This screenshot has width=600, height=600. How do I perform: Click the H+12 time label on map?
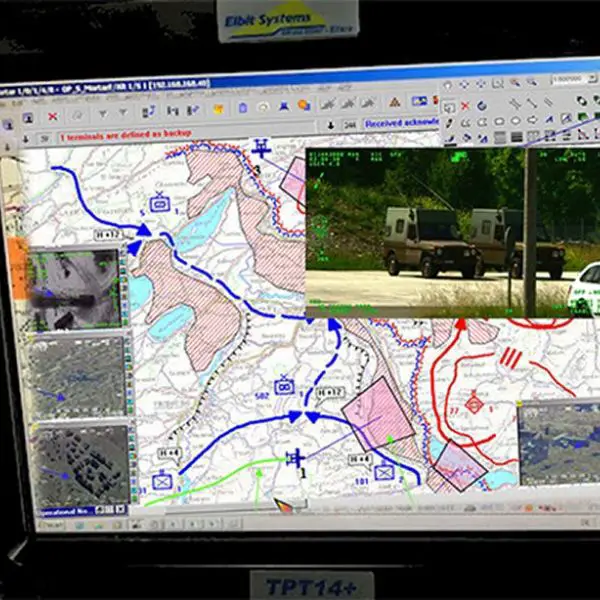pyautogui.click(x=108, y=233)
